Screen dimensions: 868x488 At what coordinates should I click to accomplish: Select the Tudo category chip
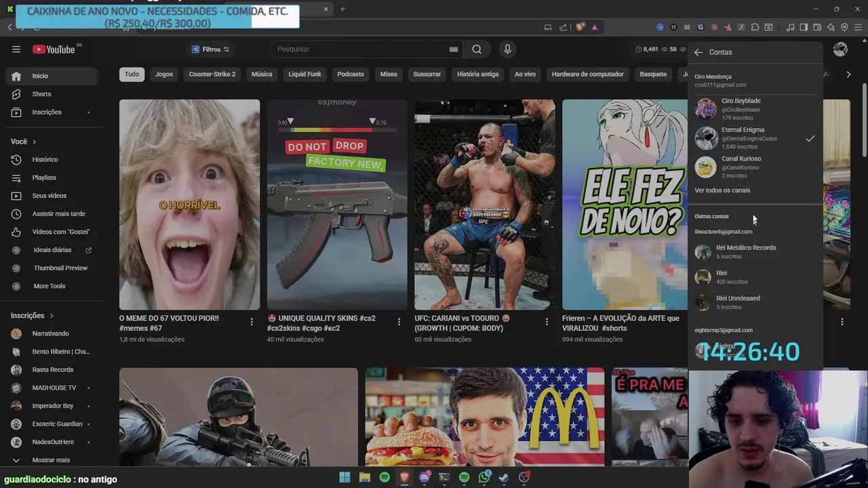132,75
